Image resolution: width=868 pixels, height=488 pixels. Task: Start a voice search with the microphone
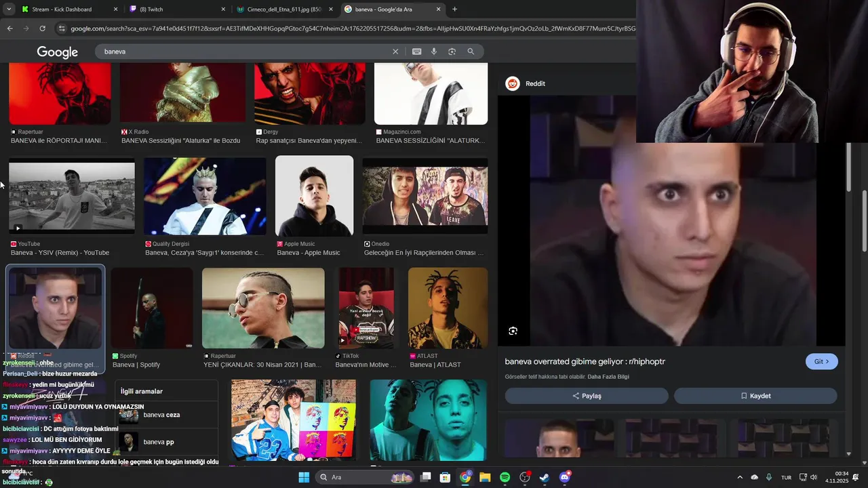[x=434, y=52]
